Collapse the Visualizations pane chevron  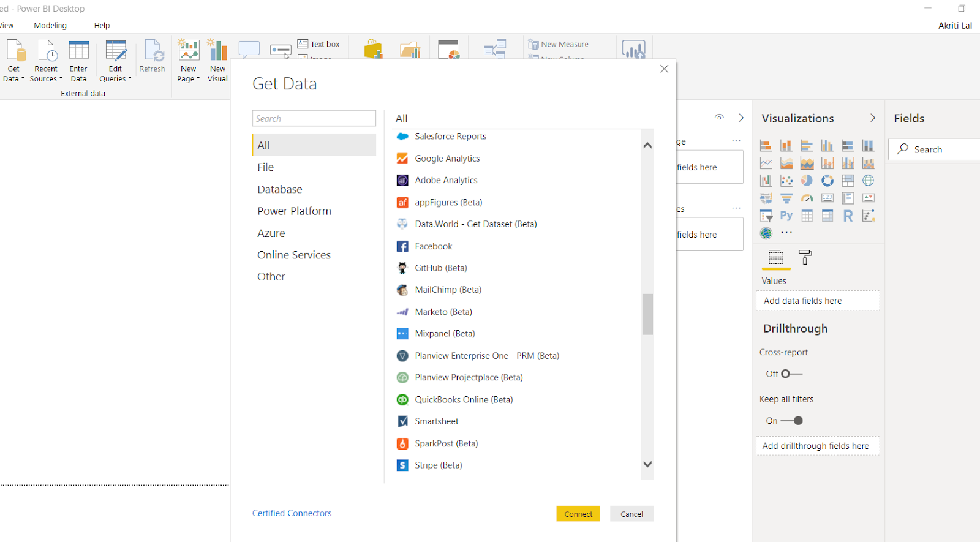pyautogui.click(x=873, y=118)
